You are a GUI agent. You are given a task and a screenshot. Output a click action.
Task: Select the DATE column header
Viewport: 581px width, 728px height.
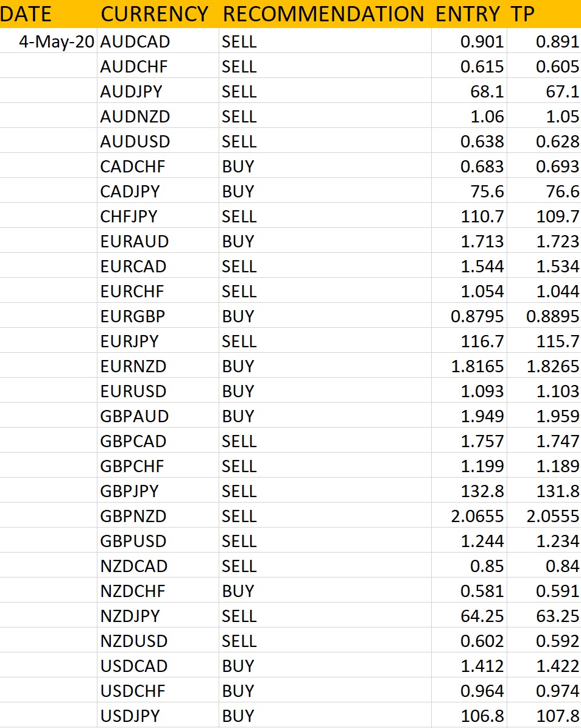point(26,14)
